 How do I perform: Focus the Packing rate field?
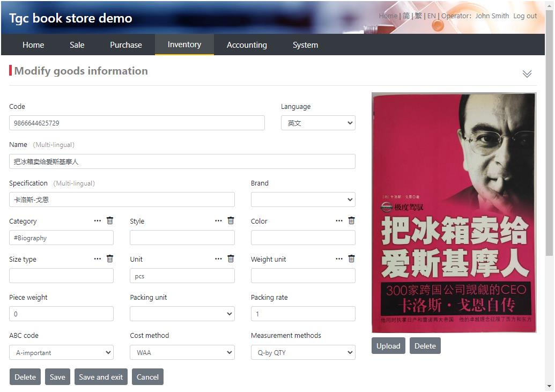click(303, 314)
